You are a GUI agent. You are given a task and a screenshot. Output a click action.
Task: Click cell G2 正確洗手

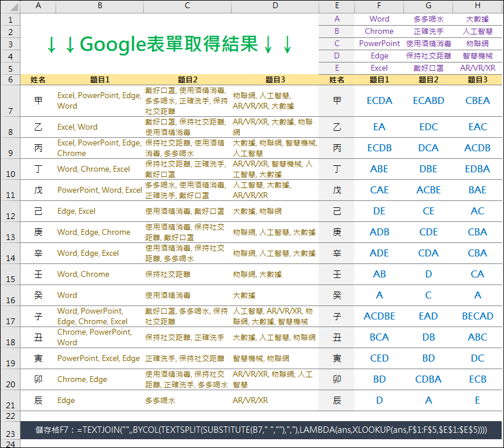429,32
